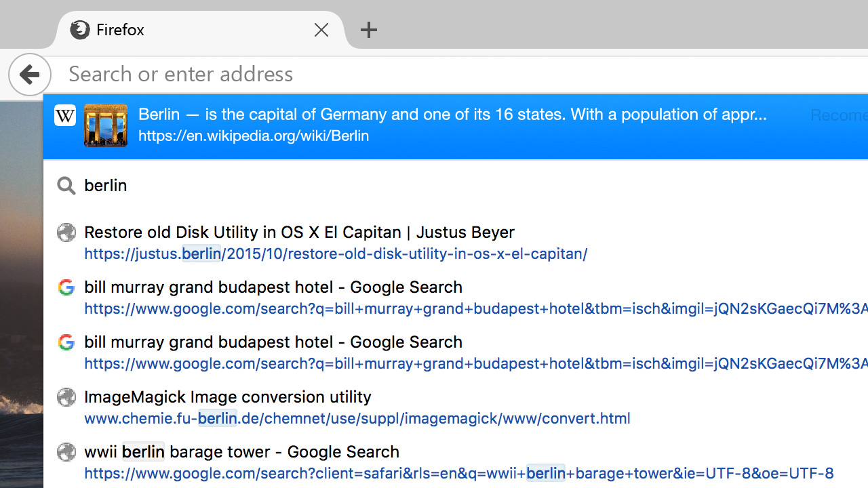Focus the Search or enter address field

tap(407, 74)
